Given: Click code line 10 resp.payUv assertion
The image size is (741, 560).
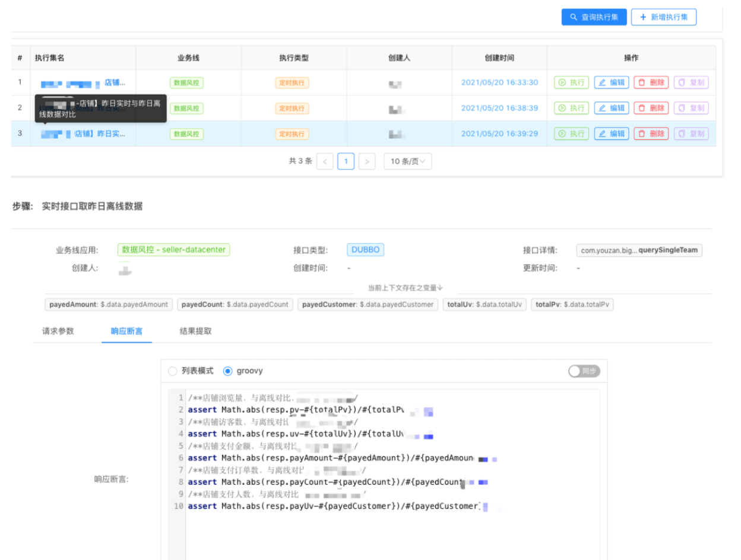Looking at the screenshot, I should 338,506.
